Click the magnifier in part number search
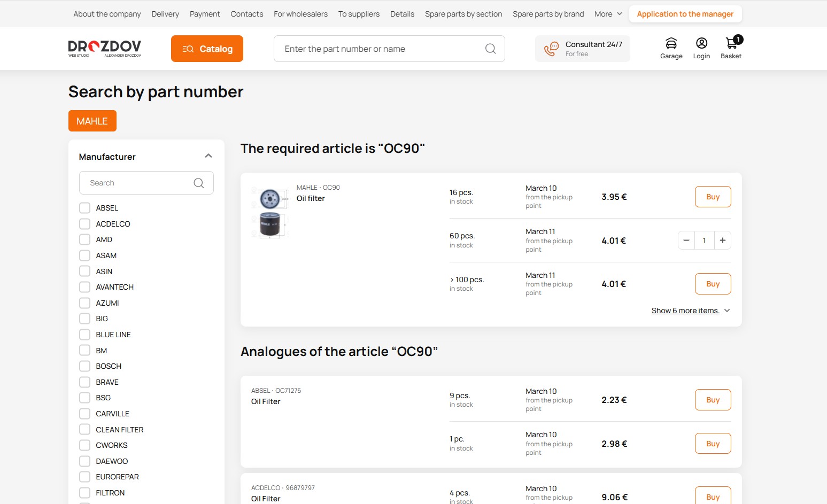 coord(490,49)
